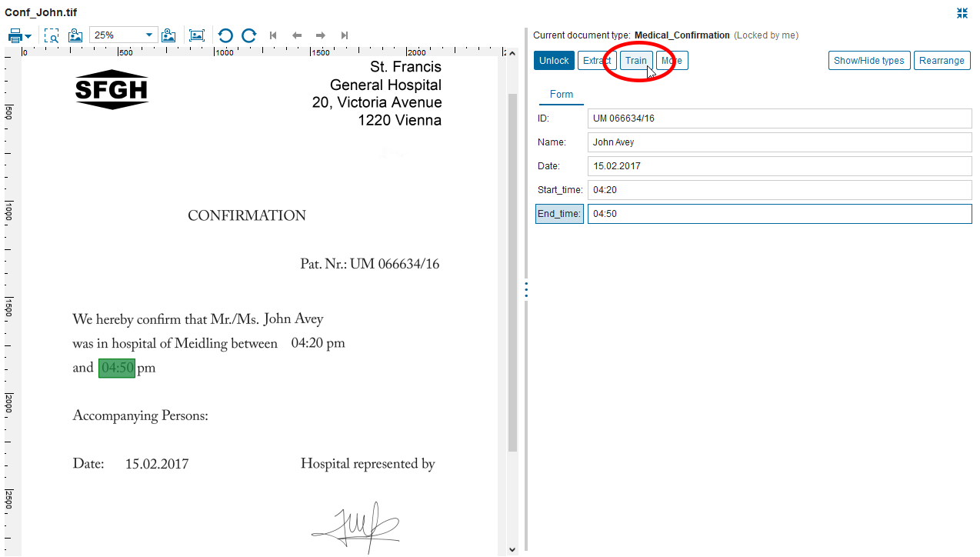Click the SFGH logo in the document
The width and height of the screenshot is (980, 557).
click(x=112, y=91)
